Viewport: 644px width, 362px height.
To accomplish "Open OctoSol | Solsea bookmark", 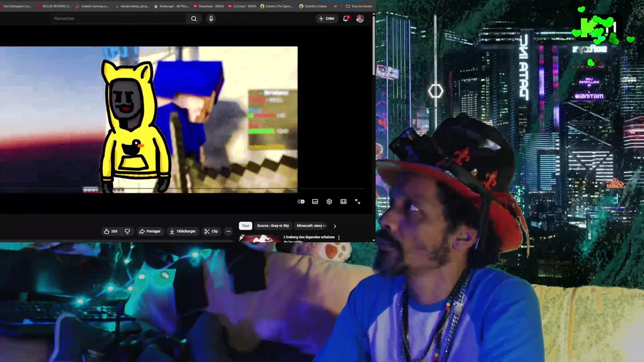I will pyautogui.click(x=313, y=6).
